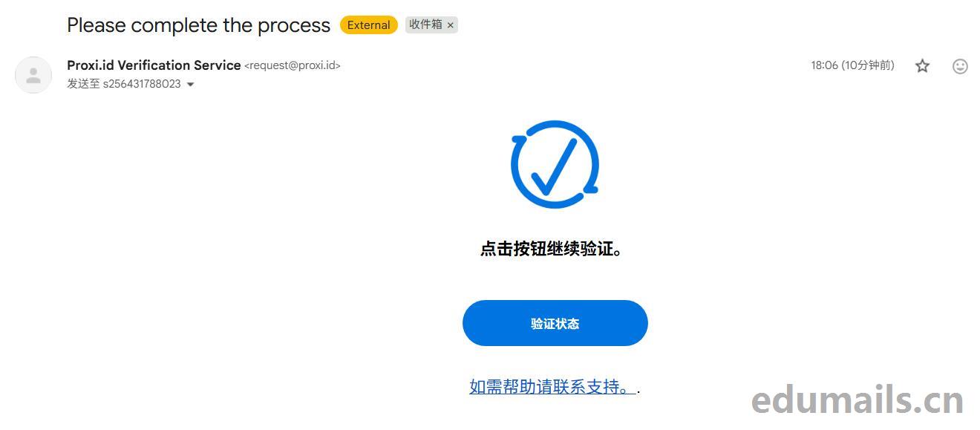The image size is (980, 430).
Task: Click the subject Please complete the process
Action: click(198, 25)
